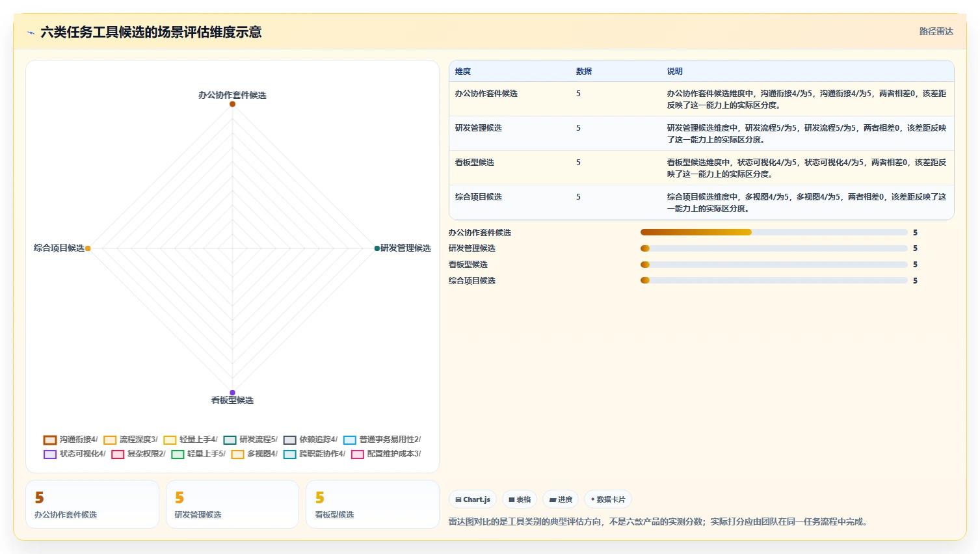This screenshot has height=554, width=980.
Task: Select the 办公协作套件候选 table row
Action: [x=701, y=99]
